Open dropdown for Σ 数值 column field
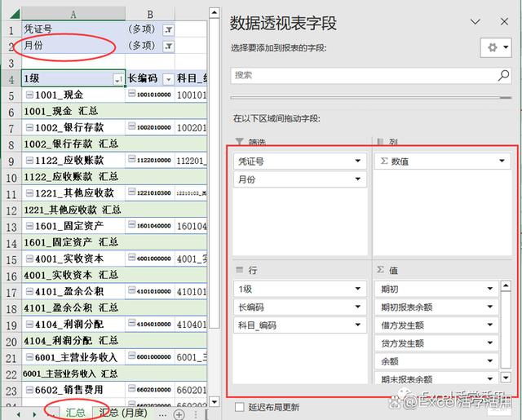Screen dimensions: 522x420 tap(502, 161)
